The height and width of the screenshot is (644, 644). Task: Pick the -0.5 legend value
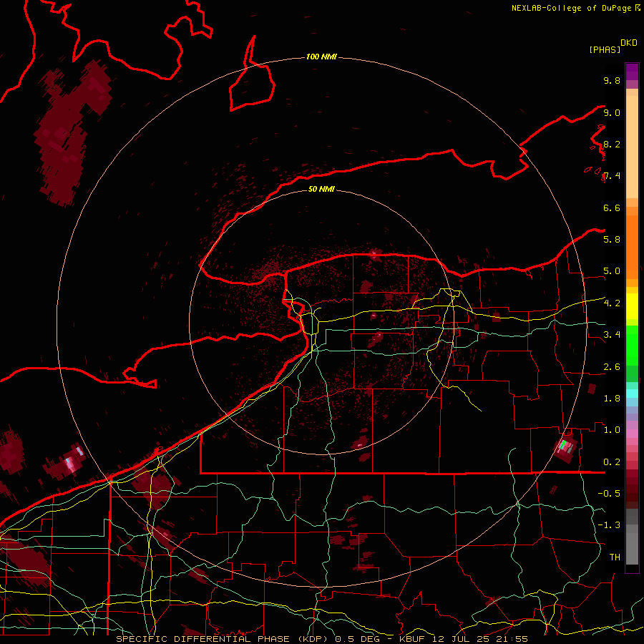pyautogui.click(x=609, y=494)
